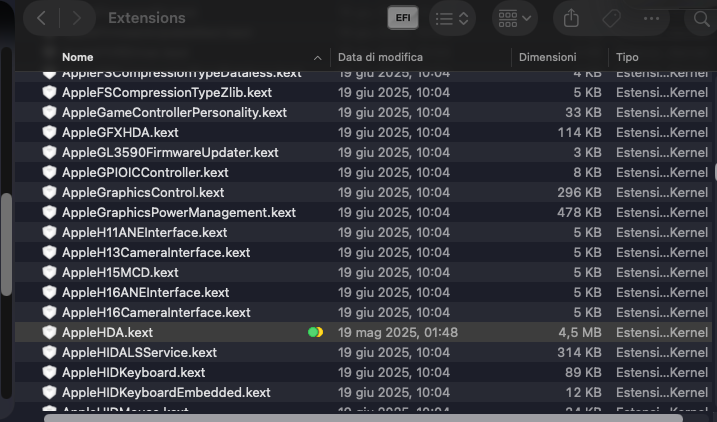Click the green and yellow tag dots on AppleHDA.kext

click(316, 332)
